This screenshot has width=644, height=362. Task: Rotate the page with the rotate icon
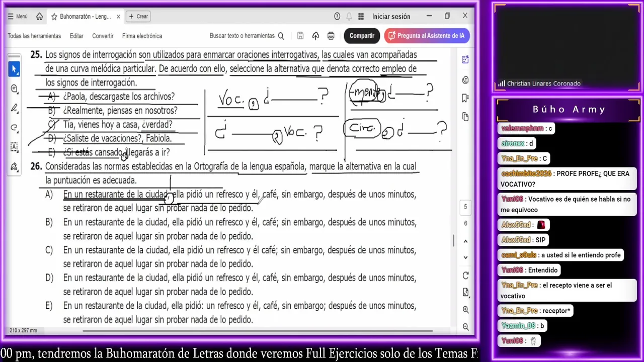point(465,276)
